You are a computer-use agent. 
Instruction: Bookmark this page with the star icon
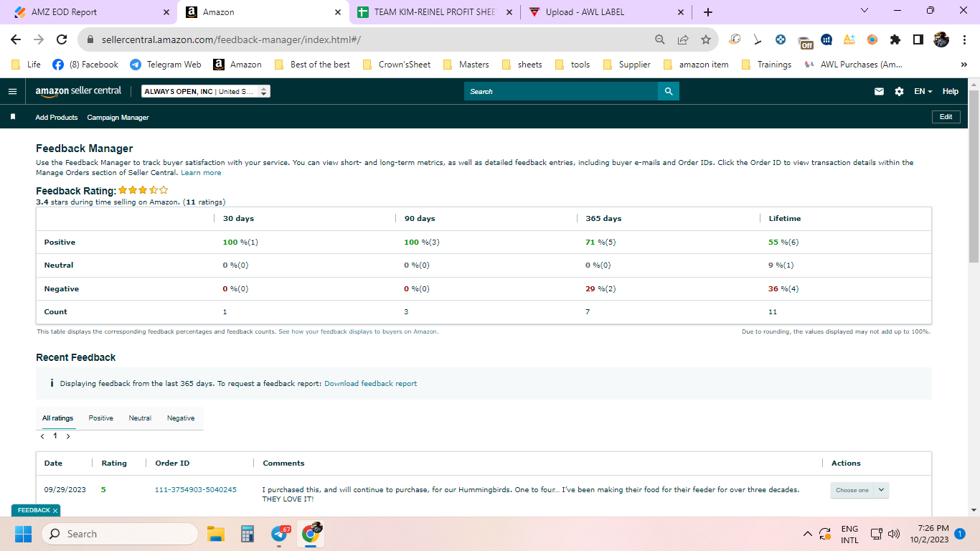706,39
